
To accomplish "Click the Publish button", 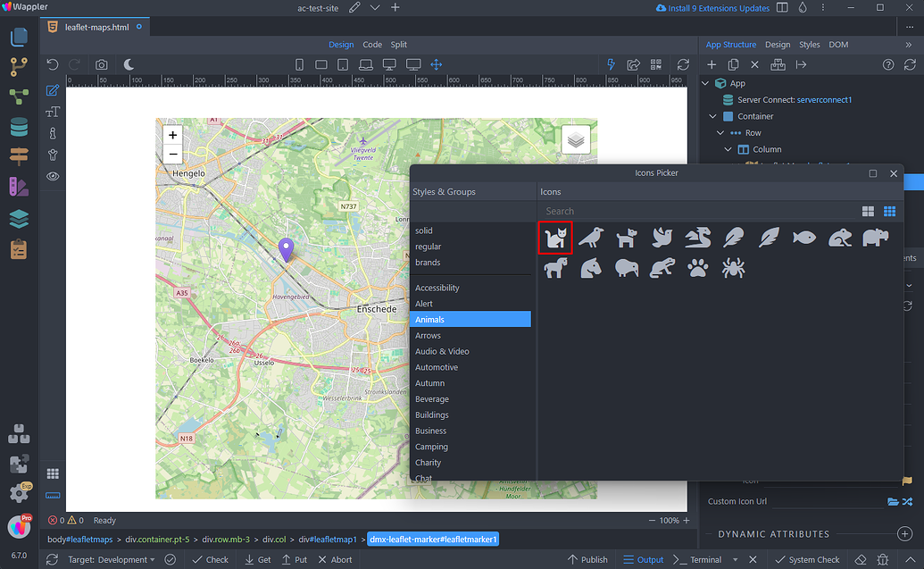I will pyautogui.click(x=587, y=558).
